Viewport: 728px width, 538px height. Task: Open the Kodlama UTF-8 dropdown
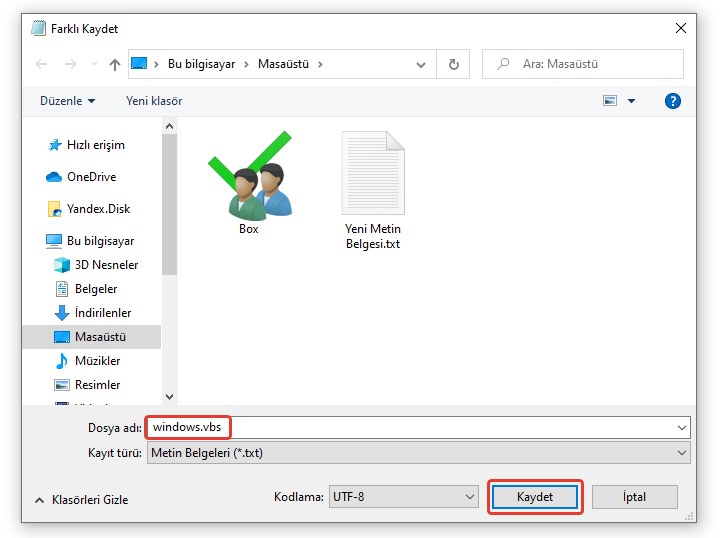point(402,497)
